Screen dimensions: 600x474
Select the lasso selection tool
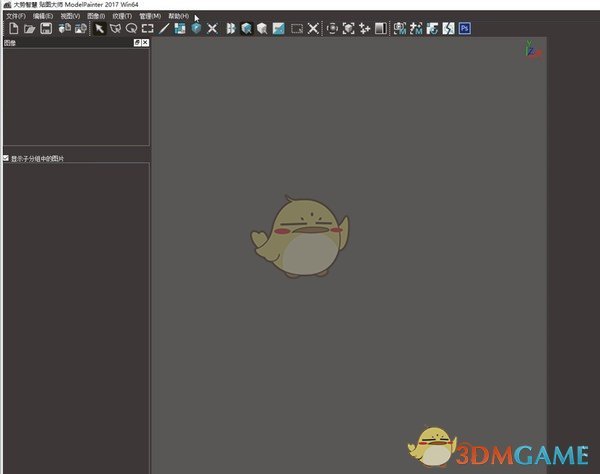tap(131, 29)
